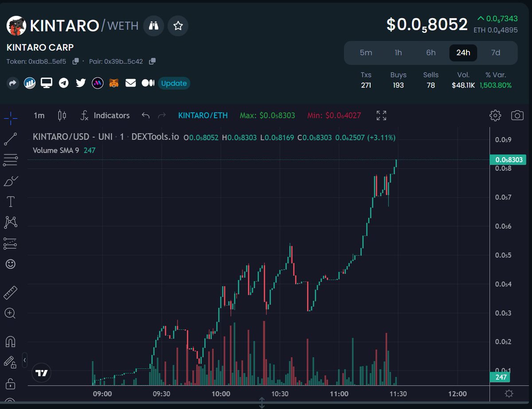Click the 1,503.80% variation value

496,85
